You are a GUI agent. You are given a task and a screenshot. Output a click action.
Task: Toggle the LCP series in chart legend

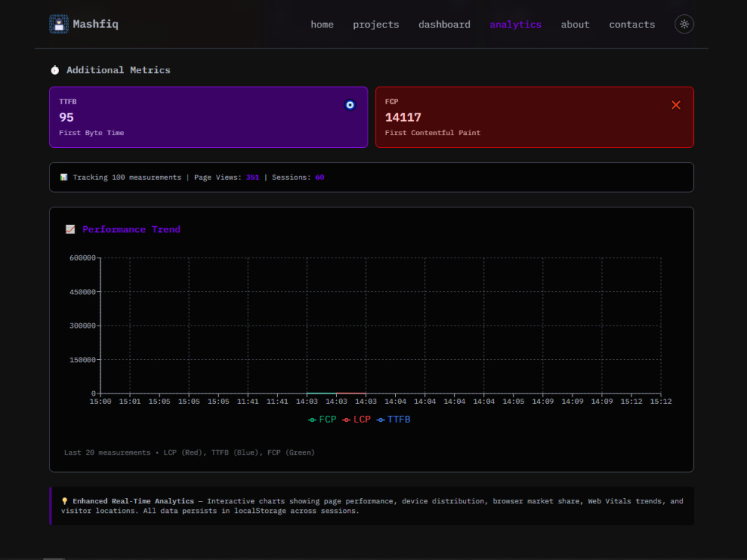[x=356, y=420]
